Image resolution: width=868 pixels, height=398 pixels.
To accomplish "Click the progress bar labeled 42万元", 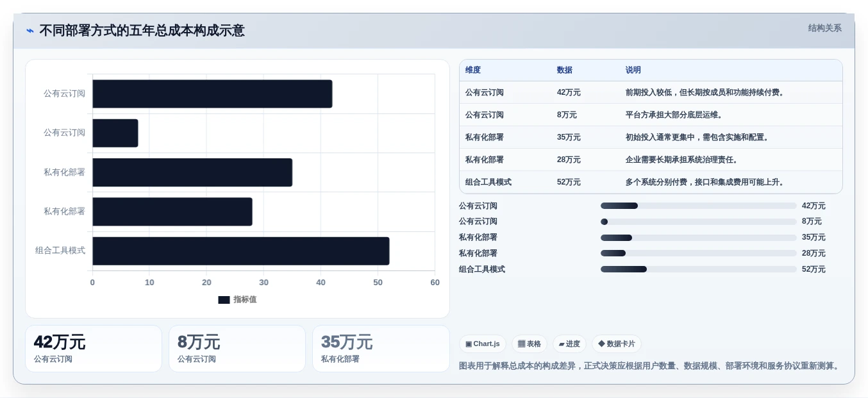I will click(x=699, y=206).
